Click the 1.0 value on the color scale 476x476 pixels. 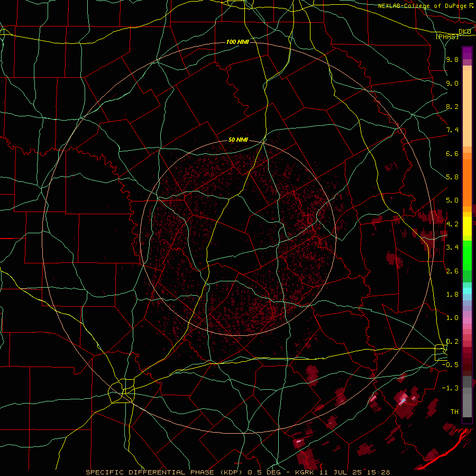452,318
